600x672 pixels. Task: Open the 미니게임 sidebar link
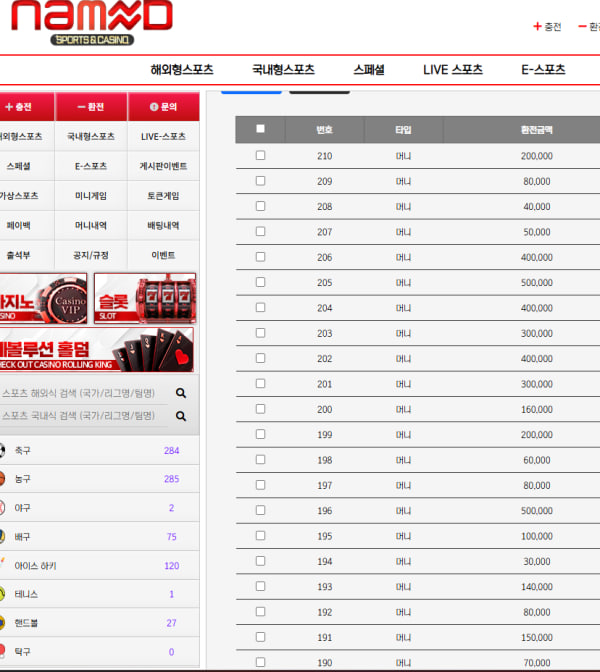point(91,196)
